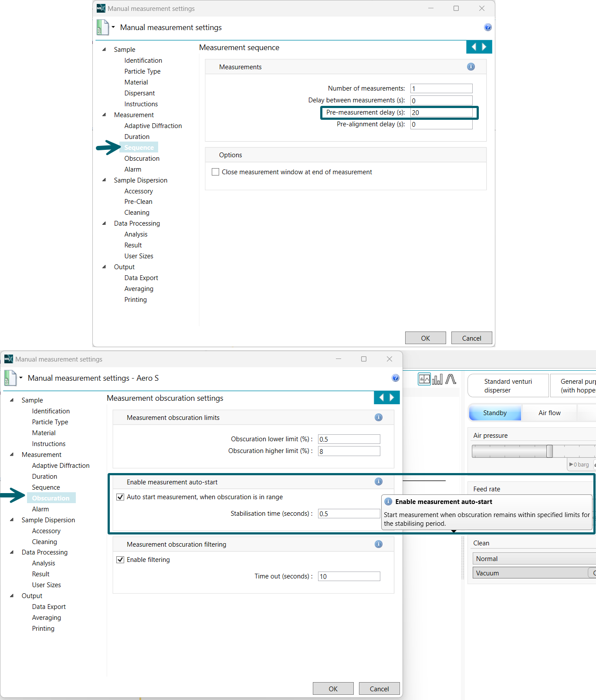The width and height of the screenshot is (596, 700).
Task: Click OK in the top settings window
Action: pyautogui.click(x=425, y=338)
